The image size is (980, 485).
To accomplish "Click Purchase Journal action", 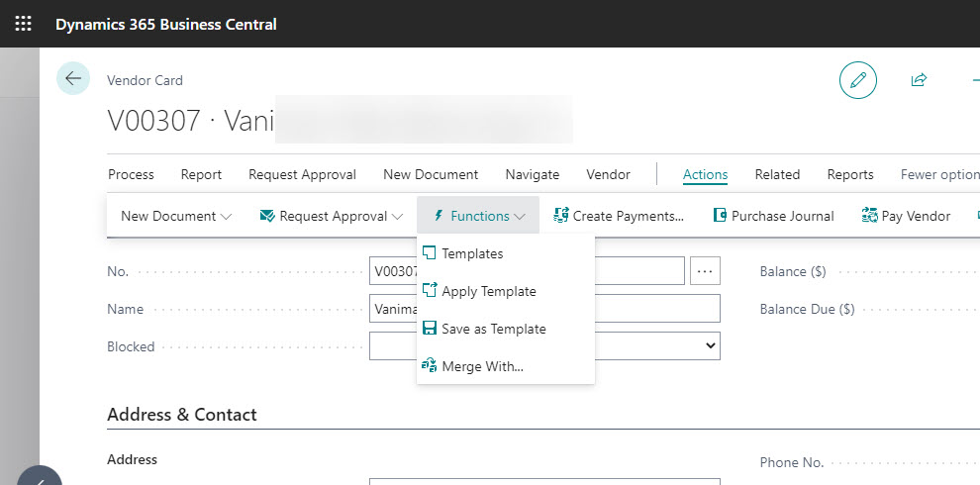I will click(774, 216).
